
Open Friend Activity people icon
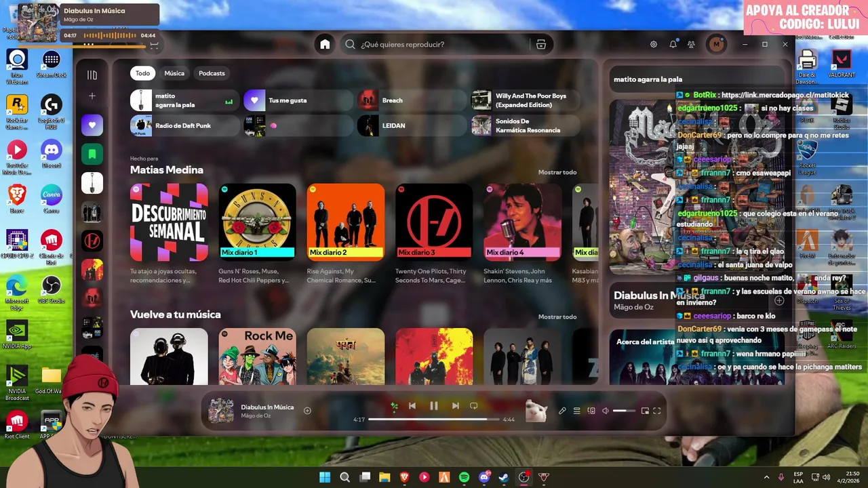(x=691, y=44)
